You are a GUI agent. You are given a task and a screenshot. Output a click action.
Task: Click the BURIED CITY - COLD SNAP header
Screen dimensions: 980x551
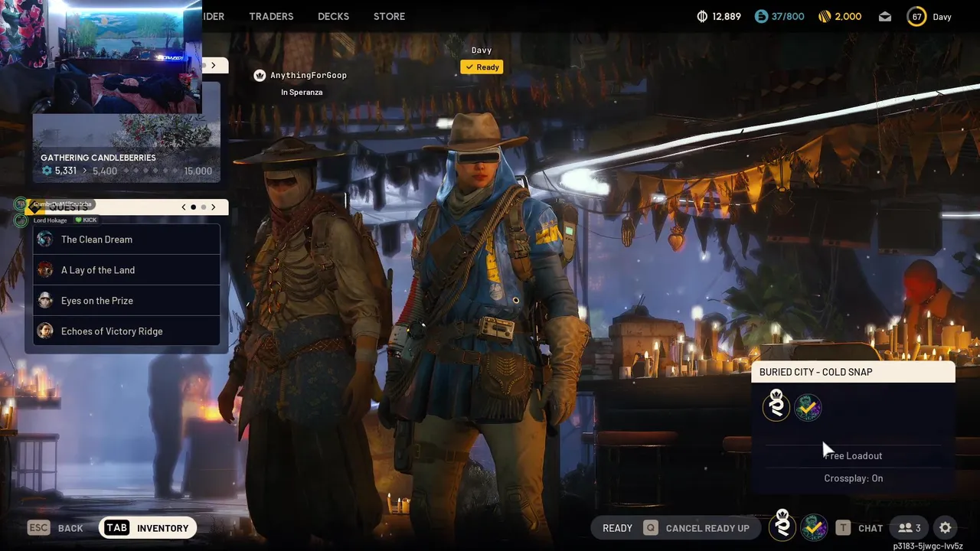[x=853, y=372]
